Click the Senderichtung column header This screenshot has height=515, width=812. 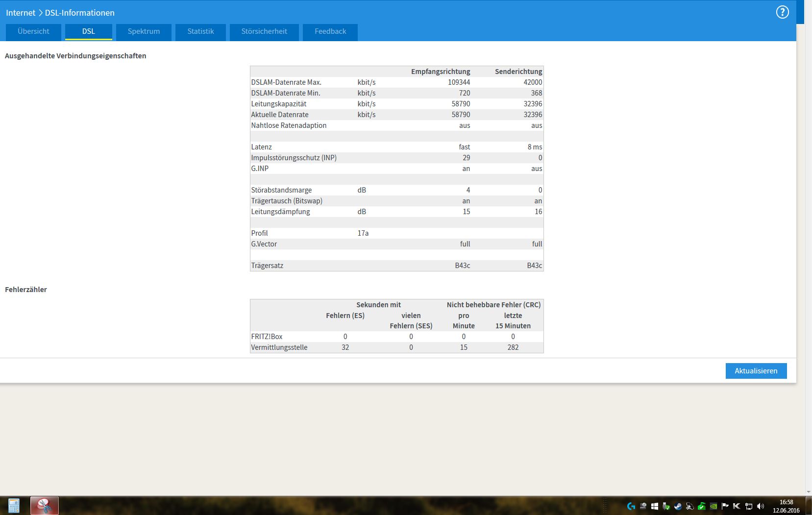click(x=518, y=72)
